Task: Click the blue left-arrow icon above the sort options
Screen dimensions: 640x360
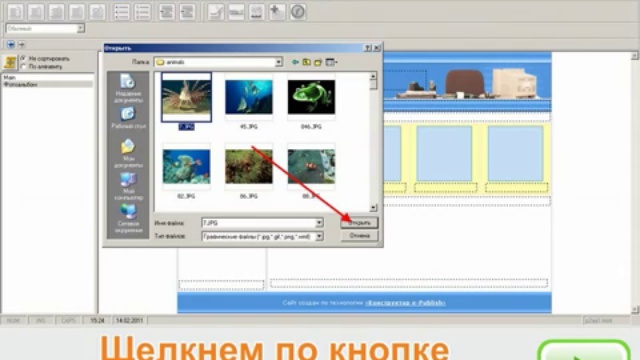Action: 11,44
